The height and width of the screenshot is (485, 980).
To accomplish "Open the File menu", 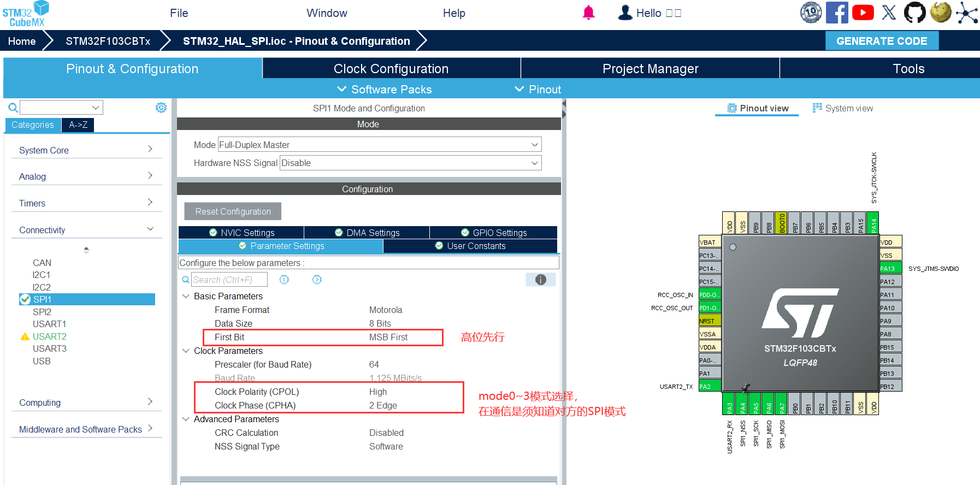I will [179, 13].
